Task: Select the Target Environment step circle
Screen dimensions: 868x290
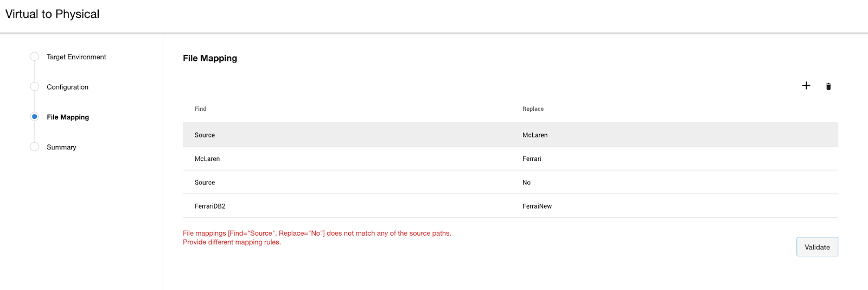Action: pyautogui.click(x=35, y=56)
